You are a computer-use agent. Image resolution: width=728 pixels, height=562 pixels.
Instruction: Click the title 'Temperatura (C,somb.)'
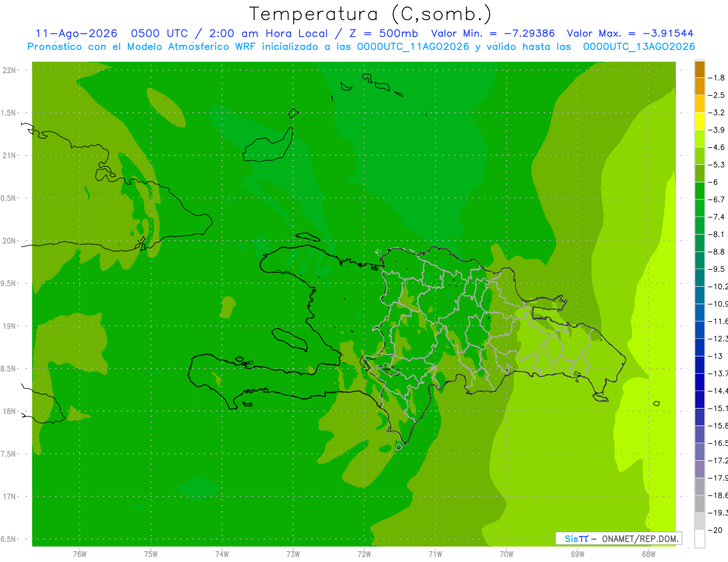point(371,14)
